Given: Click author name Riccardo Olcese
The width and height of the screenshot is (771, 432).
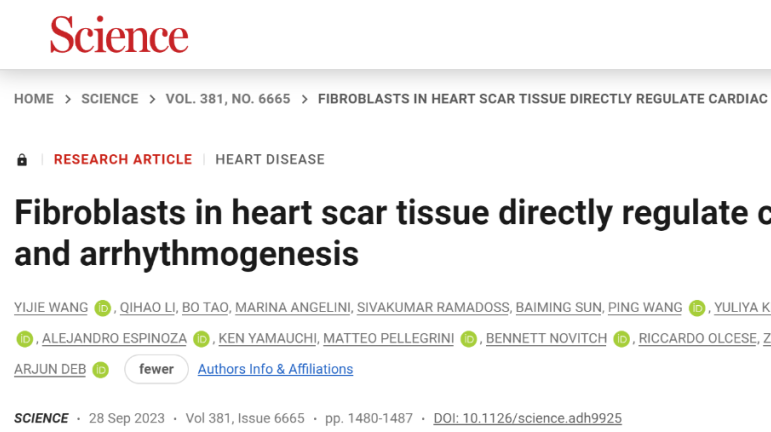Looking at the screenshot, I should (699, 339).
